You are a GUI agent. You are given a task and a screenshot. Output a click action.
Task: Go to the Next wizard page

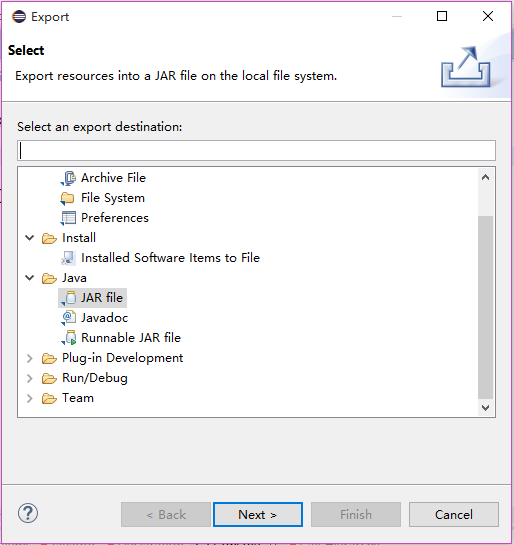pos(258,514)
